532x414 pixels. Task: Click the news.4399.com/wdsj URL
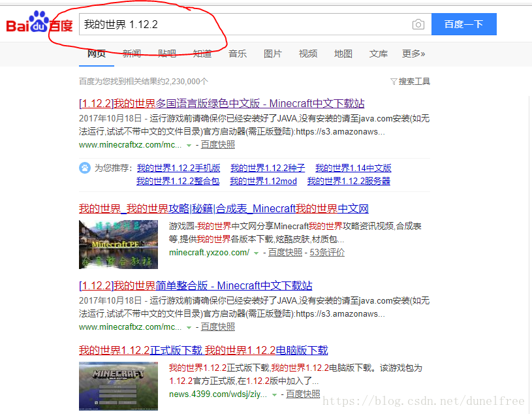[x=218, y=394]
